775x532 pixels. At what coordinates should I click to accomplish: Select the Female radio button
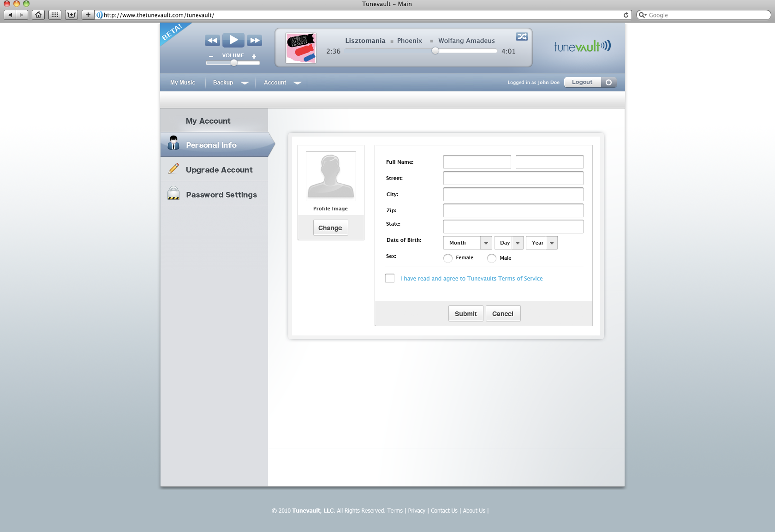tap(448, 258)
